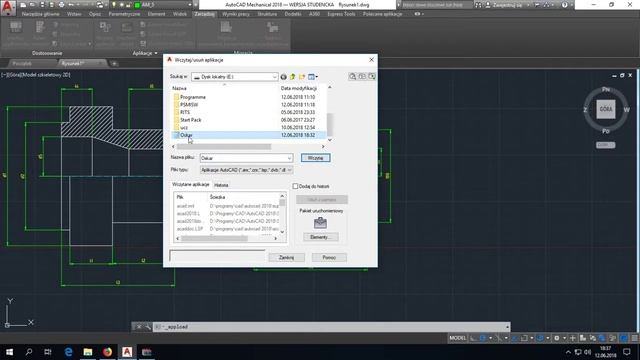Screen dimensions: 640x360
Task: Switch to the Widok ribbon tab
Action: 180,14
